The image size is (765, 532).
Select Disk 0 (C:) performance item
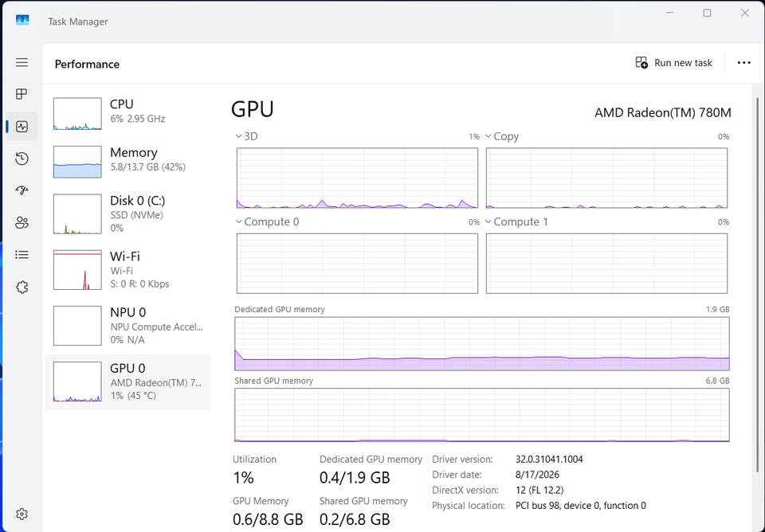[x=127, y=213]
